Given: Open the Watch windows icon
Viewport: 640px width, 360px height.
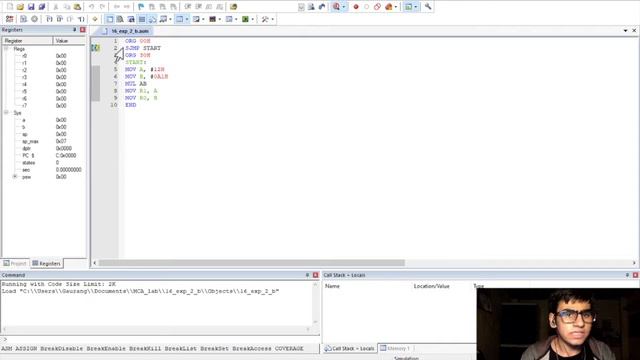Looking at the screenshot, I should coord(163,19).
